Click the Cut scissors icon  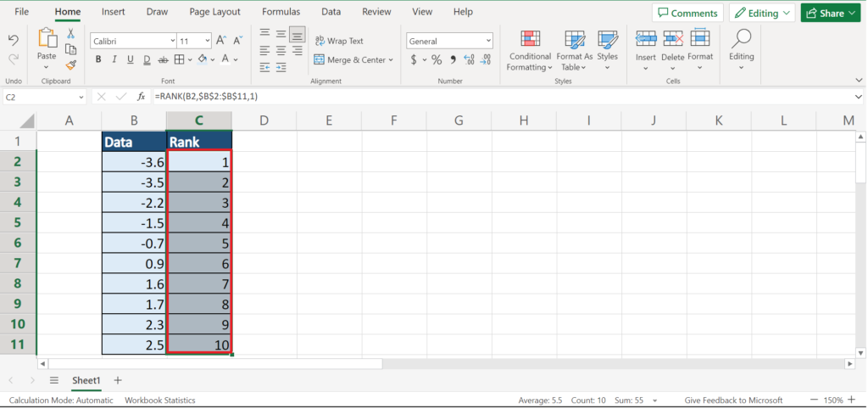tap(71, 34)
